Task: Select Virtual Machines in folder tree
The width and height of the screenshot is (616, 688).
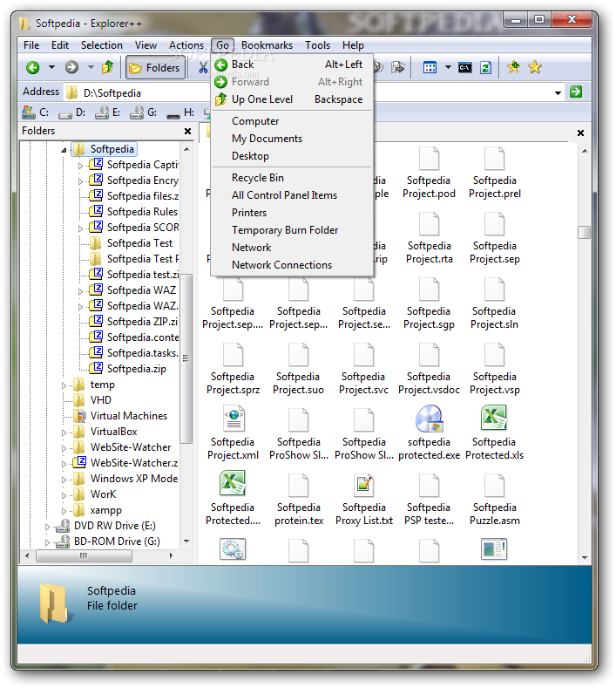Action: point(128,416)
